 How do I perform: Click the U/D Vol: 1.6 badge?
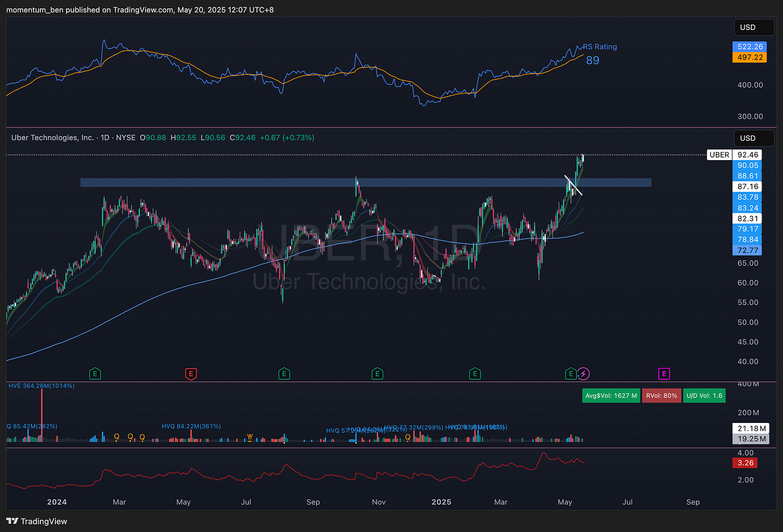click(704, 396)
